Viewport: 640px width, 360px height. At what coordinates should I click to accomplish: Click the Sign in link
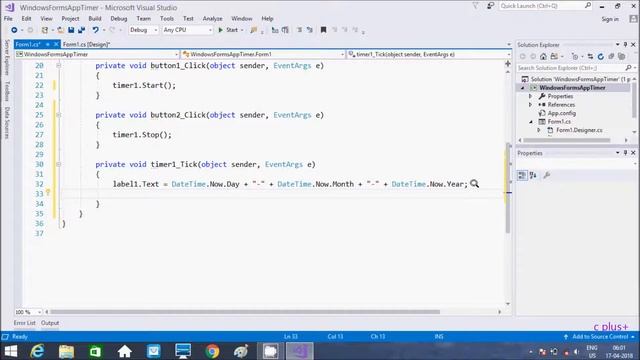[610, 19]
